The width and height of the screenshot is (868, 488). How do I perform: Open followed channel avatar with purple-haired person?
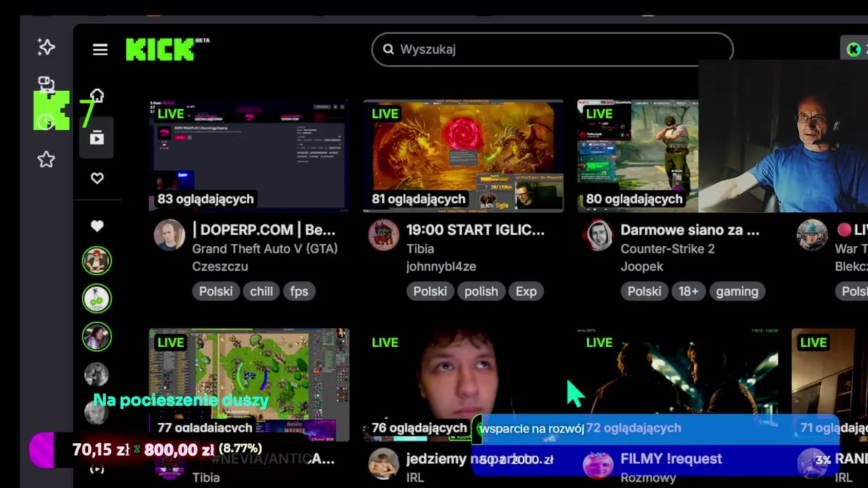[97, 336]
